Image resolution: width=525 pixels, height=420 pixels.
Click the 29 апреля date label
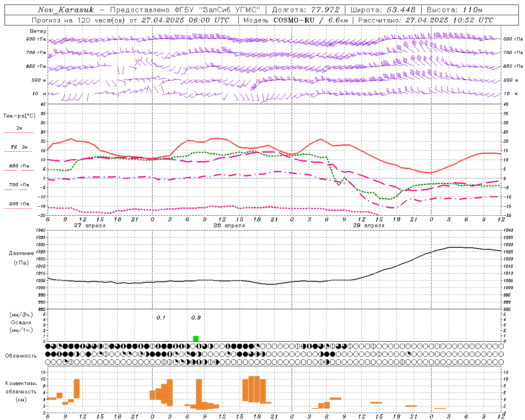(x=368, y=226)
